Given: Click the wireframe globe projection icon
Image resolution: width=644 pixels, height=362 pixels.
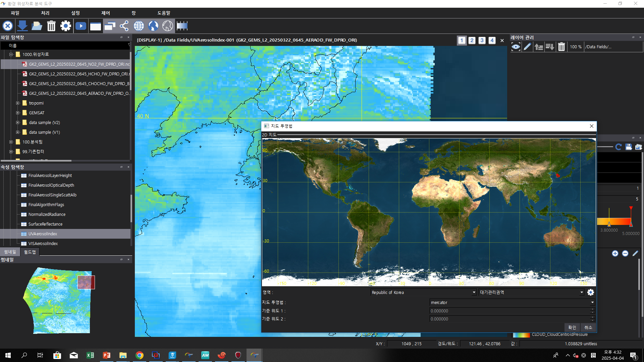Looking at the screenshot, I should (139, 26).
